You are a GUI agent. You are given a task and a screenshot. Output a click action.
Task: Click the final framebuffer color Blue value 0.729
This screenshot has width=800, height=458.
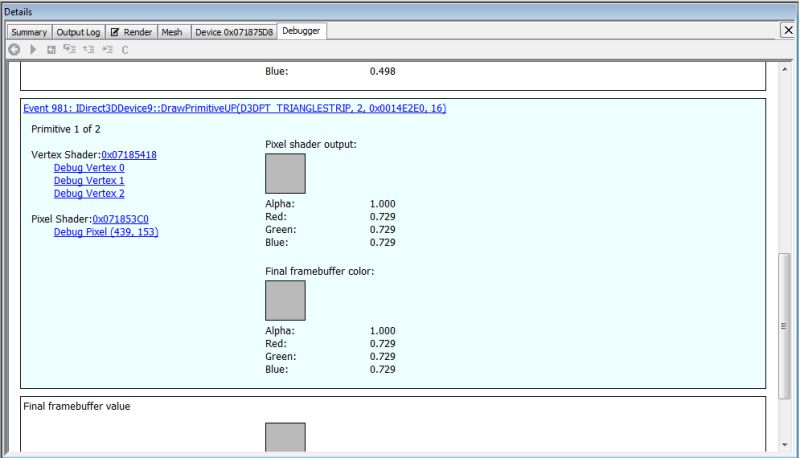(x=383, y=369)
